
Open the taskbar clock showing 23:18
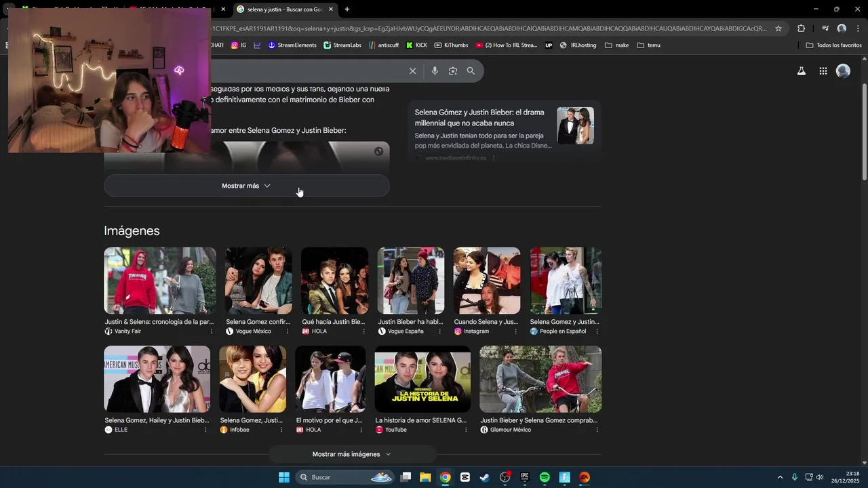coord(846,477)
